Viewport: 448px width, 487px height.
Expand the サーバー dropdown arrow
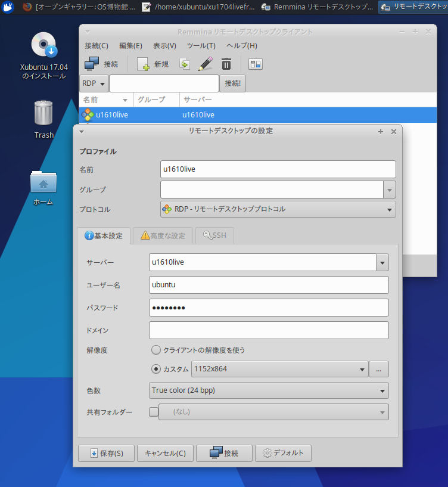pos(382,262)
